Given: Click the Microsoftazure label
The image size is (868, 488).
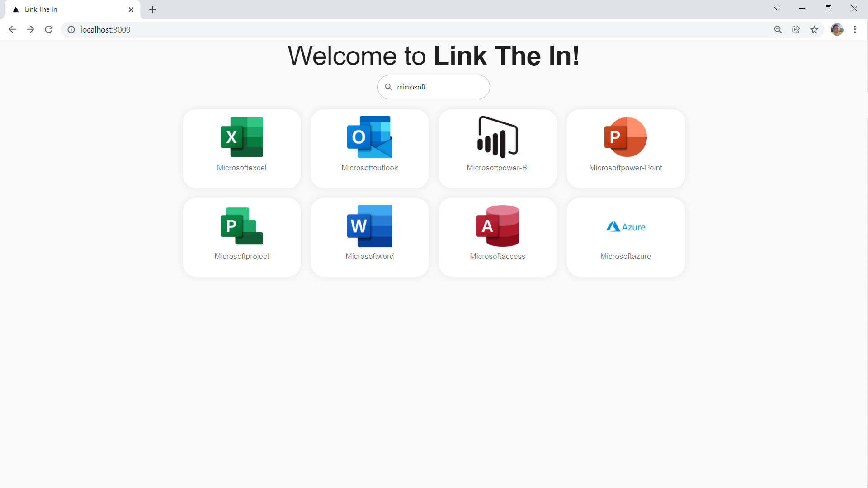Looking at the screenshot, I should click(626, 256).
